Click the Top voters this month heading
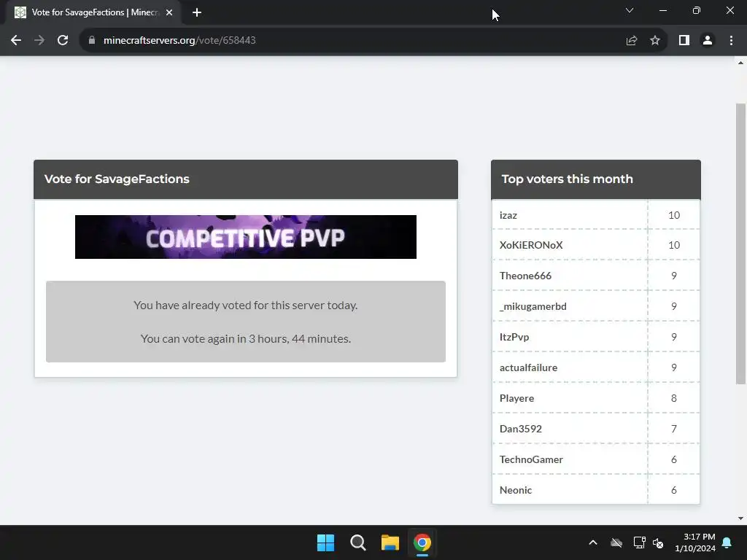Viewport: 747px width, 560px height. [568, 179]
